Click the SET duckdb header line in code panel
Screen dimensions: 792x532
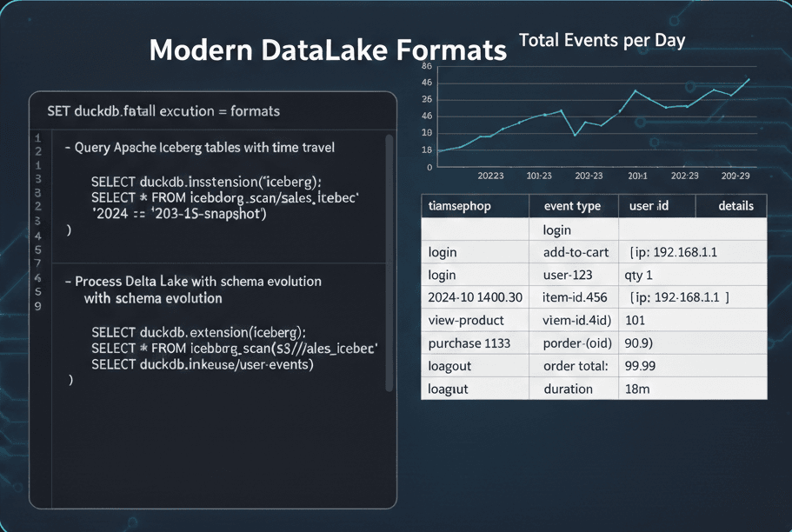click(163, 111)
